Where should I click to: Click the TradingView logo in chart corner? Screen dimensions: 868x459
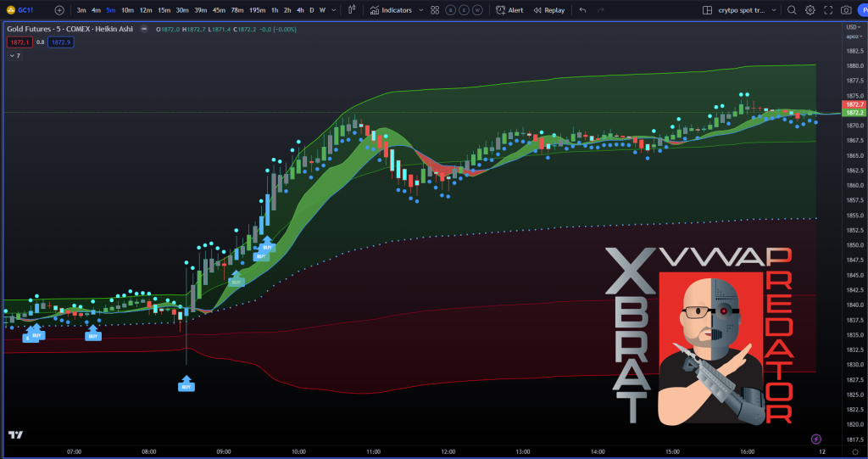[16, 434]
